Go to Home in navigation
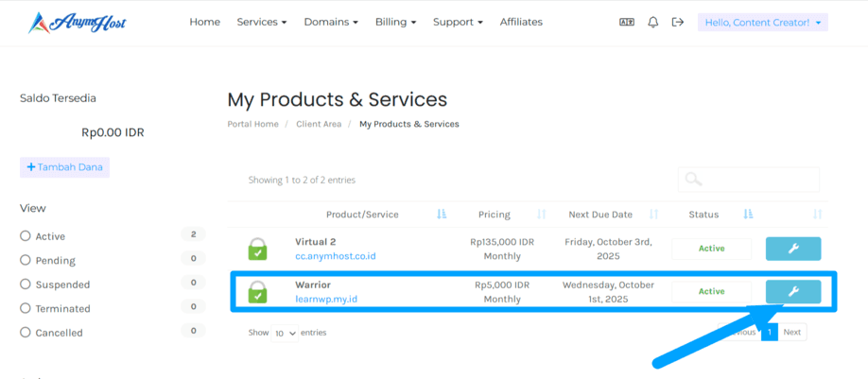 pyautogui.click(x=205, y=22)
